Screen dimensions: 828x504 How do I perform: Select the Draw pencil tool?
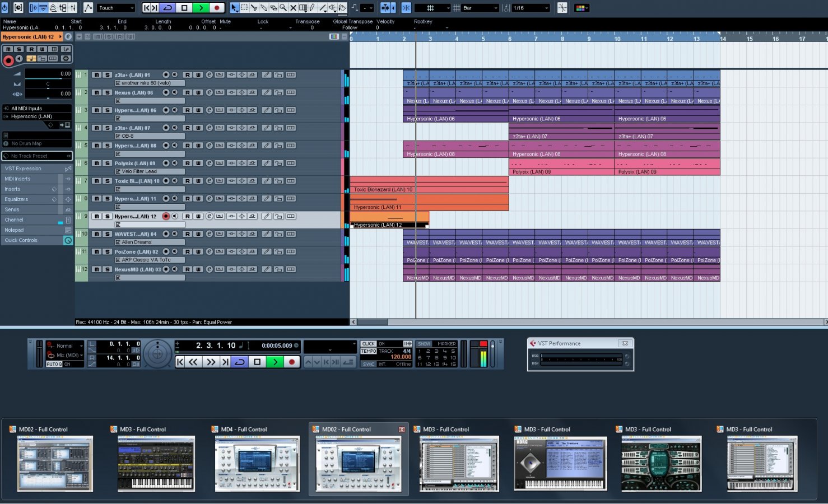point(312,8)
